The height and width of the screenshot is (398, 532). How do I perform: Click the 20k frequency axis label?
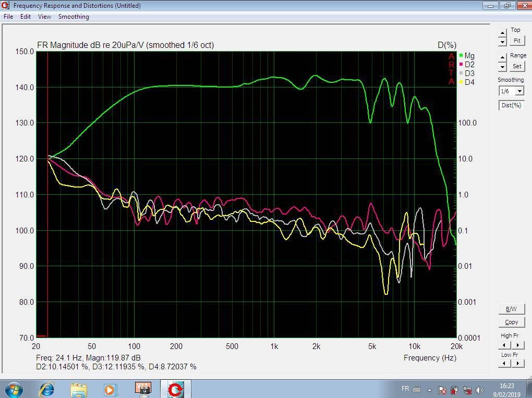[456, 346]
